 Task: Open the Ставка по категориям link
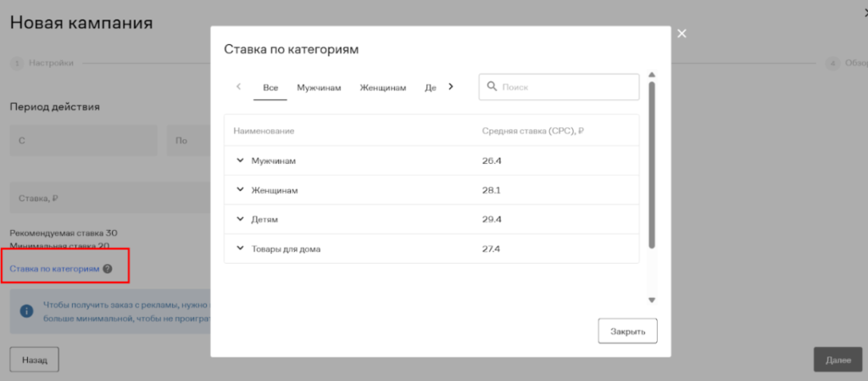click(54, 268)
